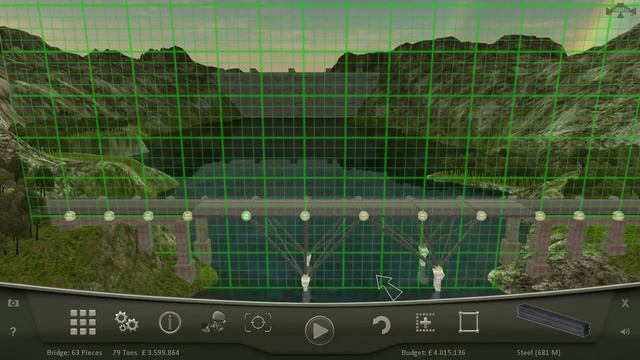Undo the last building action
Screen dimensions: 640x360
[x=382, y=325]
